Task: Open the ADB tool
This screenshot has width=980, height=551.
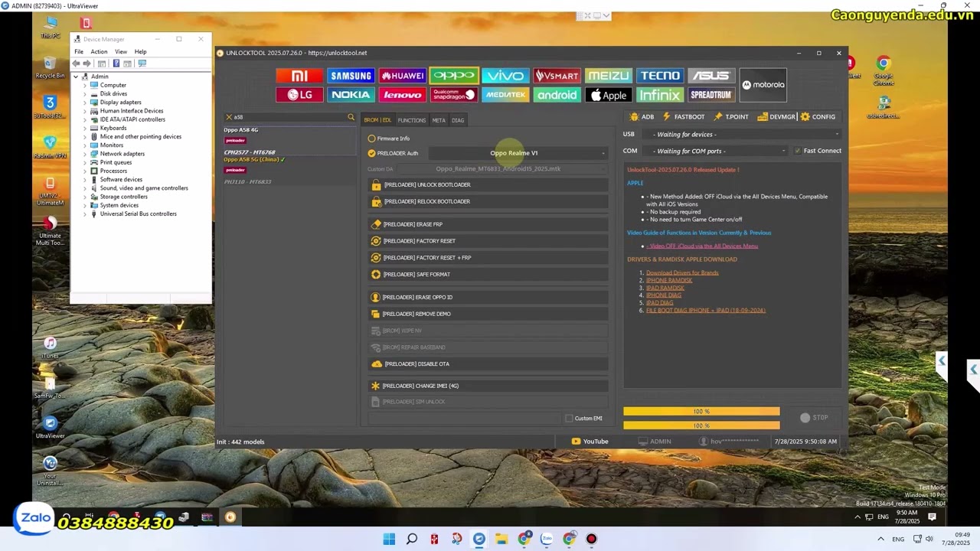Action: pos(642,117)
